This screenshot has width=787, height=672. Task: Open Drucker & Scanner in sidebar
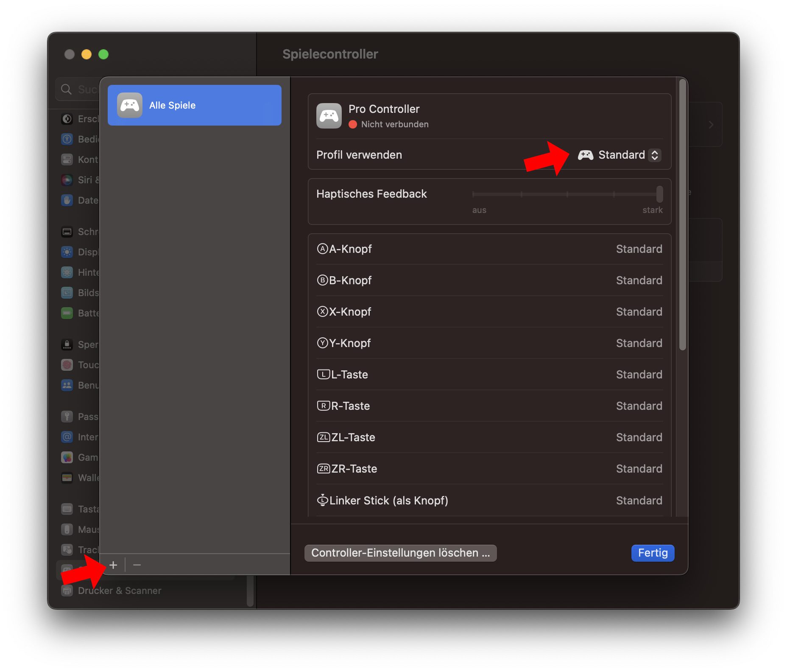(x=111, y=591)
